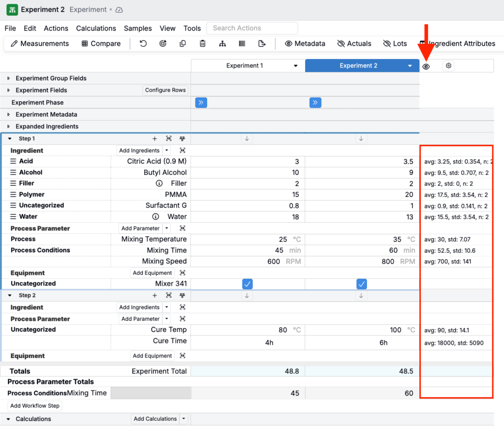Open column settings gear beside Experiment 2
The height and width of the screenshot is (433, 504).
point(448,66)
